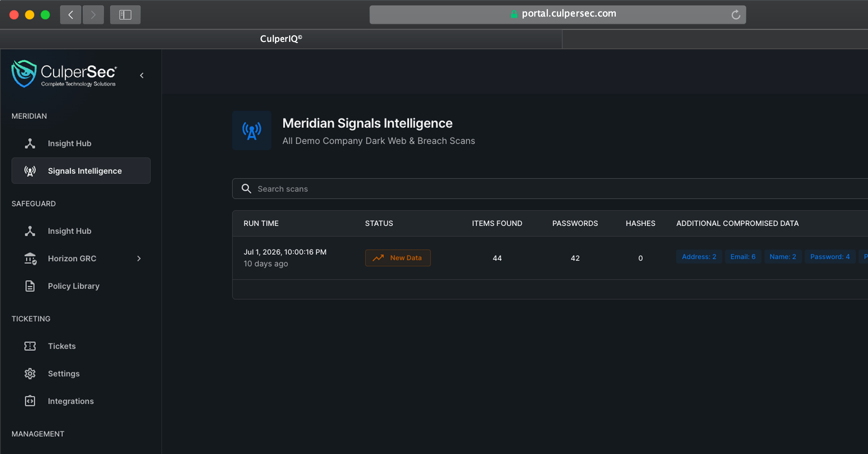
Task: Click the New Data status badge
Action: (x=398, y=258)
